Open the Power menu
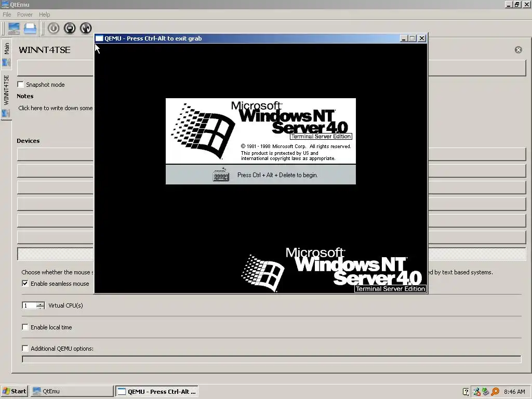Screen dimensions: 532x399 [25, 15]
